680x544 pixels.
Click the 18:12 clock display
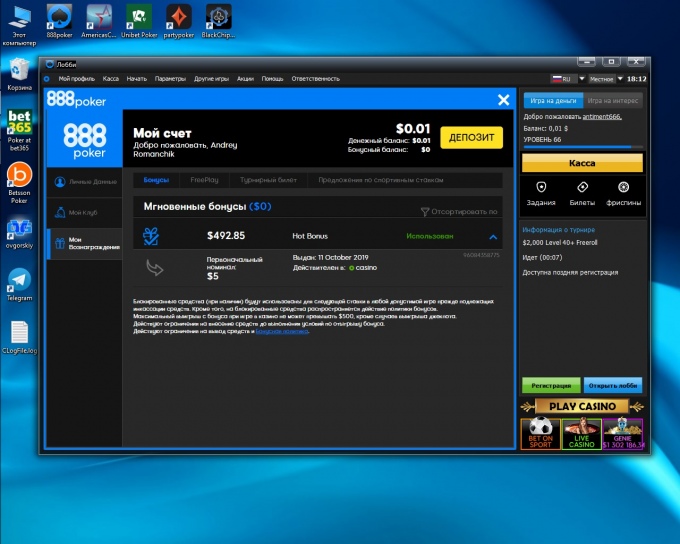click(x=637, y=79)
